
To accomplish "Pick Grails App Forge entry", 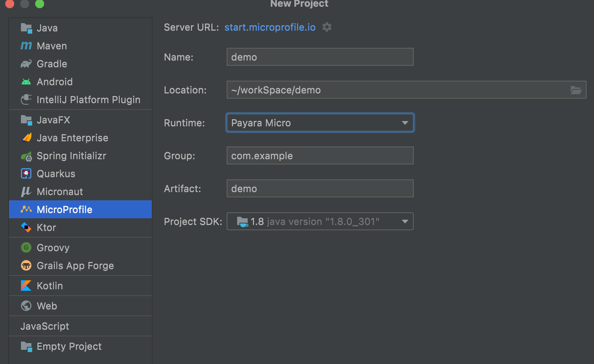I will tap(80, 266).
